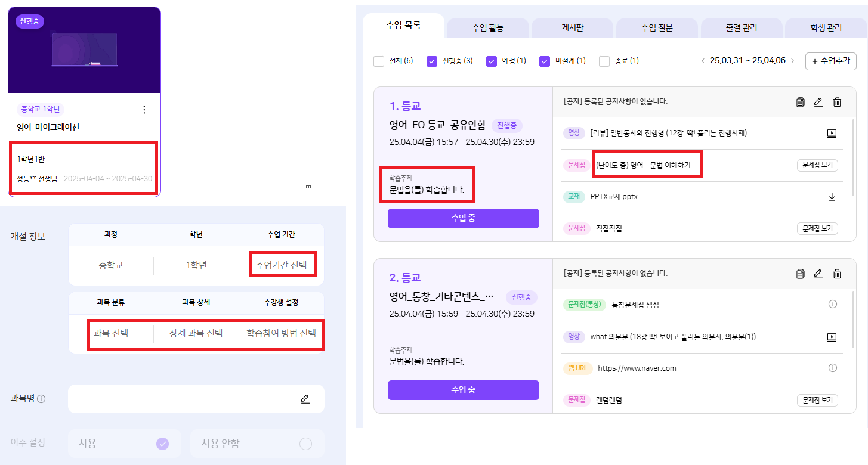Click the + 수업추가 button
This screenshot has height=465, width=868.
click(830, 61)
